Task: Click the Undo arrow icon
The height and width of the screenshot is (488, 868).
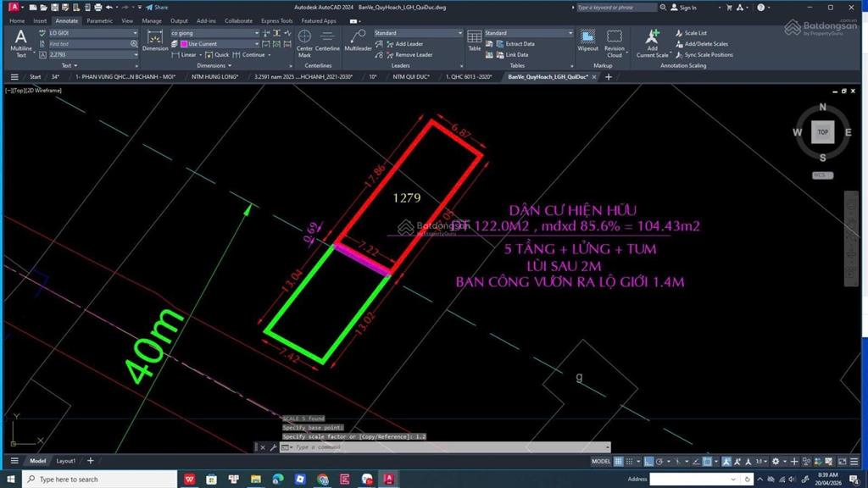Action: (109, 7)
